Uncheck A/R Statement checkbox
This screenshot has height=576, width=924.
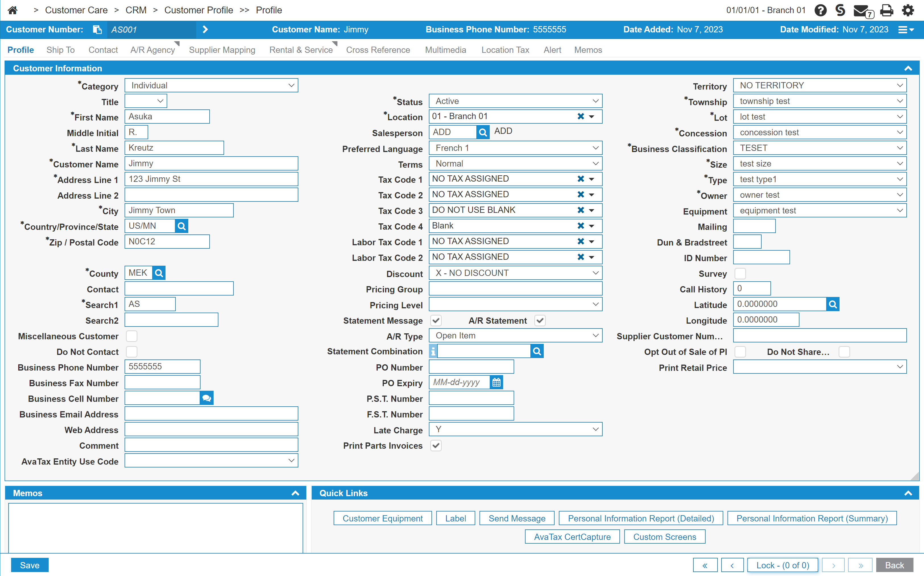pos(540,320)
